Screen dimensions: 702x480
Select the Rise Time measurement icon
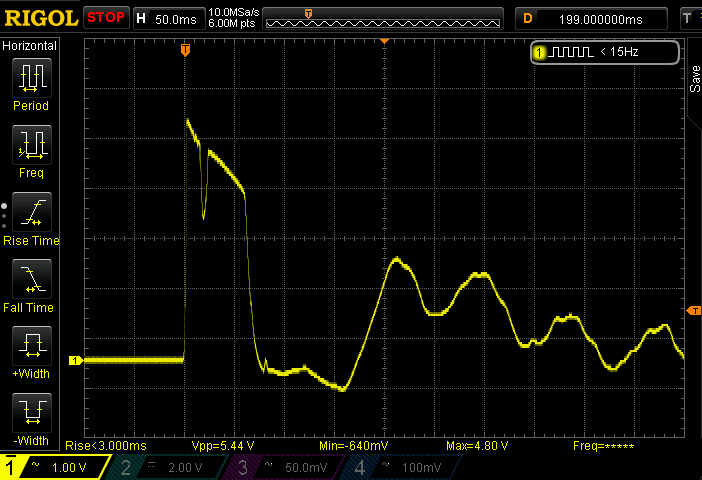[x=31, y=212]
